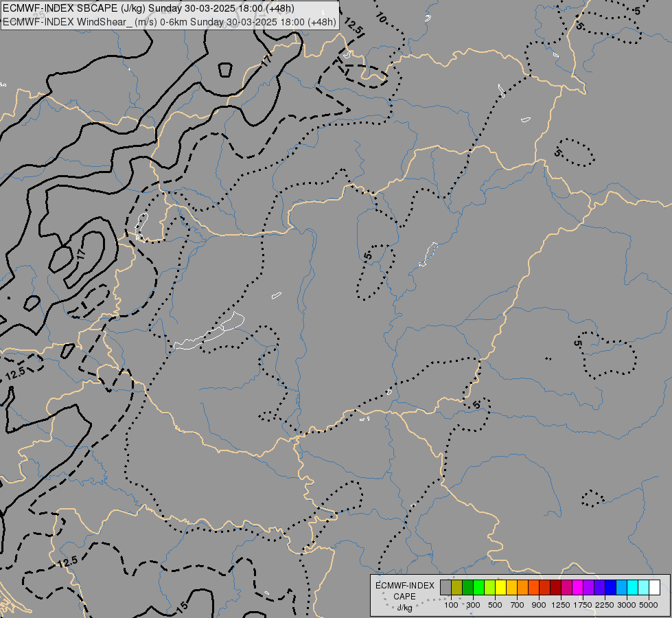Select the pure yellow legend swatch
The image size is (672, 618).
tap(500, 588)
